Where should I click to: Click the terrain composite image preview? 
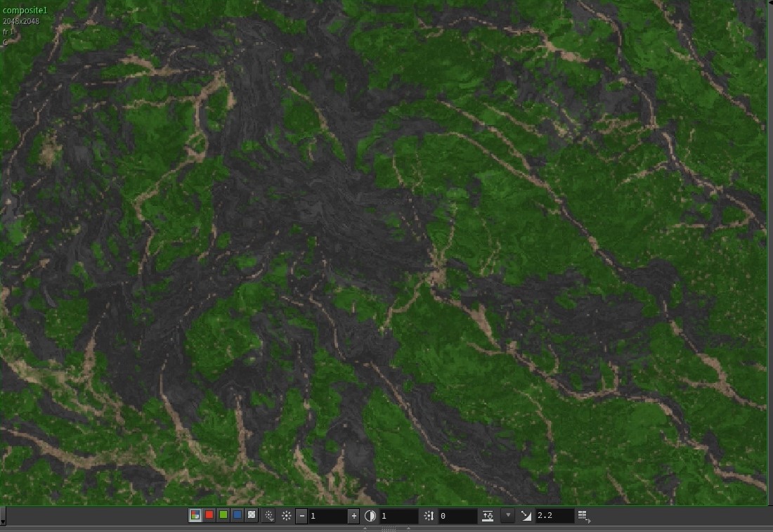pyautogui.click(x=384, y=252)
